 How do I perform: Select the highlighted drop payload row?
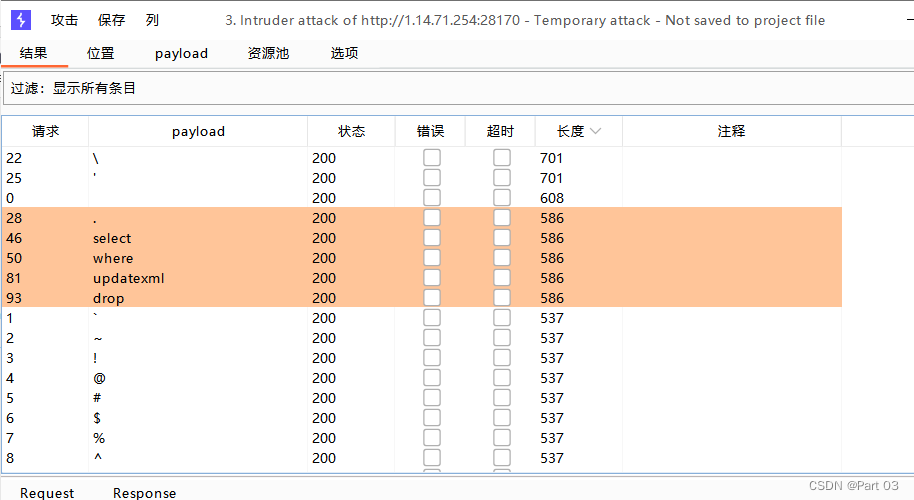click(x=422, y=298)
